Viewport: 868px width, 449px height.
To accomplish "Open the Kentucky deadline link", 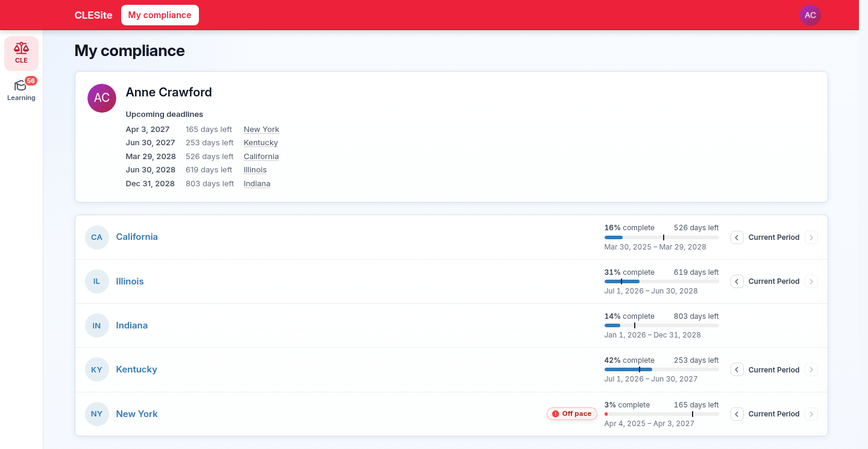I will tap(261, 143).
